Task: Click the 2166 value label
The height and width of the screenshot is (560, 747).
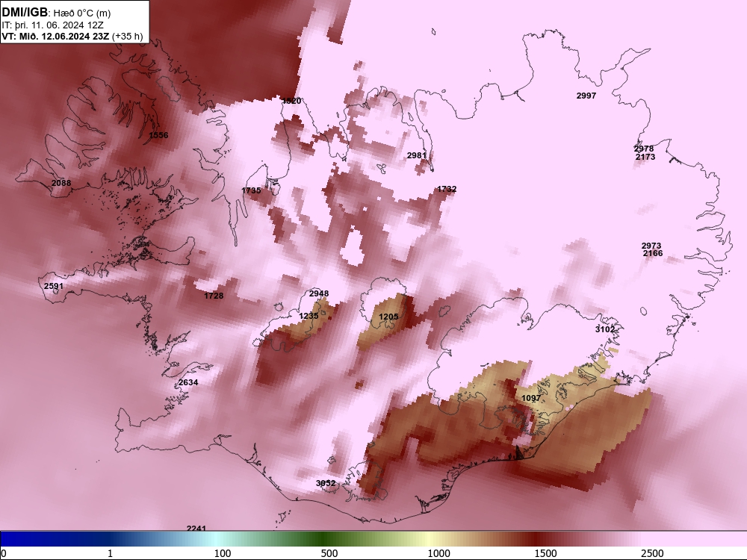Action: point(653,253)
